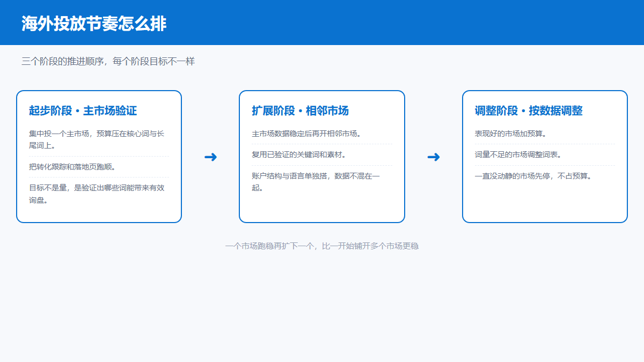Select the line 把转化跟踪和落地页跑顺
The height and width of the screenshot is (362, 644).
coord(72,167)
